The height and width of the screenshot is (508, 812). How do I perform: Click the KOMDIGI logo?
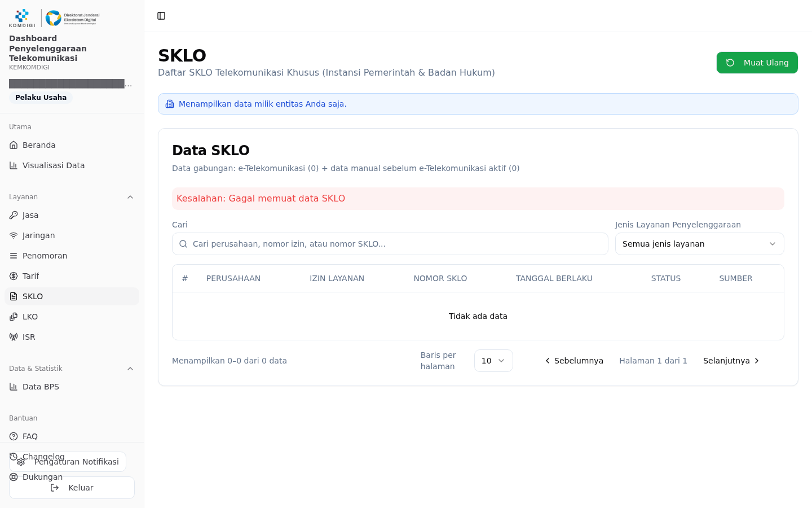(22, 18)
